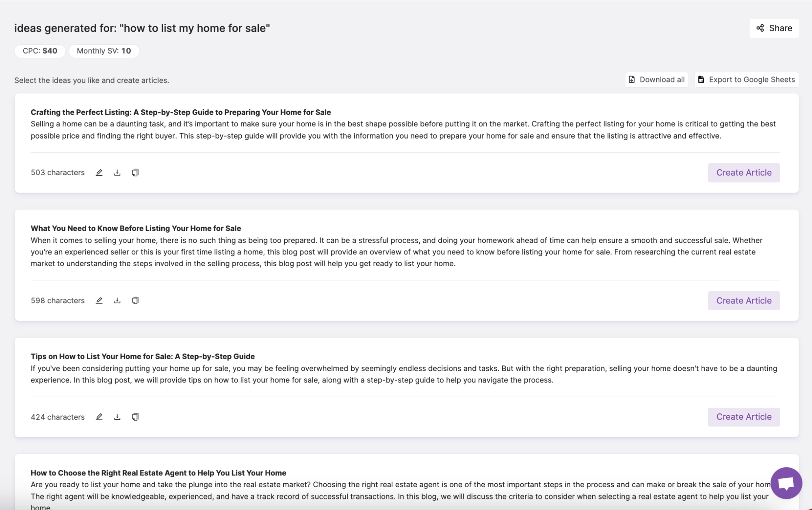Image resolution: width=812 pixels, height=510 pixels.
Task: Copy the "Crafting the Perfect Listing" idea text
Action: coord(135,172)
